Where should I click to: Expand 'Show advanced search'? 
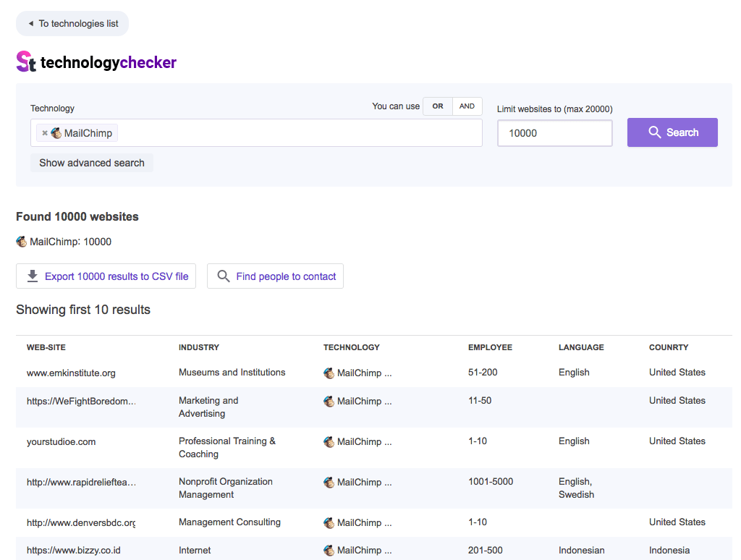(x=92, y=163)
